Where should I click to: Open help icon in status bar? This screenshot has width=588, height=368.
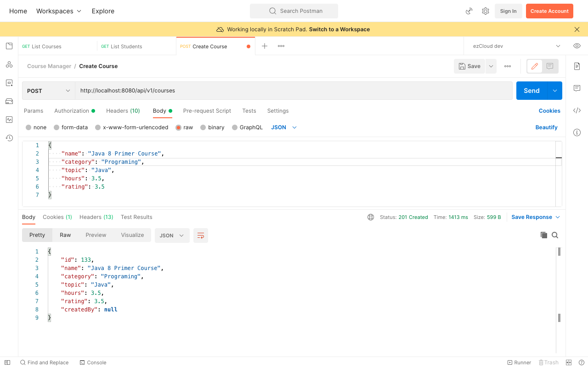coord(581,362)
